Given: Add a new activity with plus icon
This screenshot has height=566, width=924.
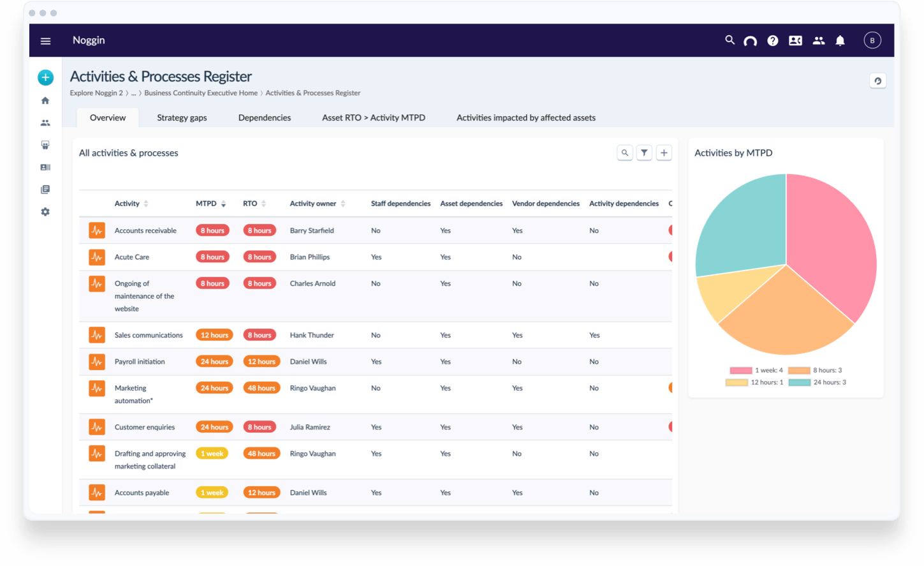Looking at the screenshot, I should (x=664, y=153).
